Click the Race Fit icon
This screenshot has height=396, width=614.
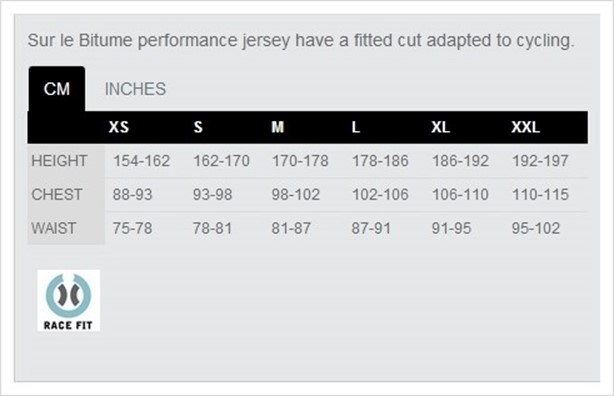69,300
